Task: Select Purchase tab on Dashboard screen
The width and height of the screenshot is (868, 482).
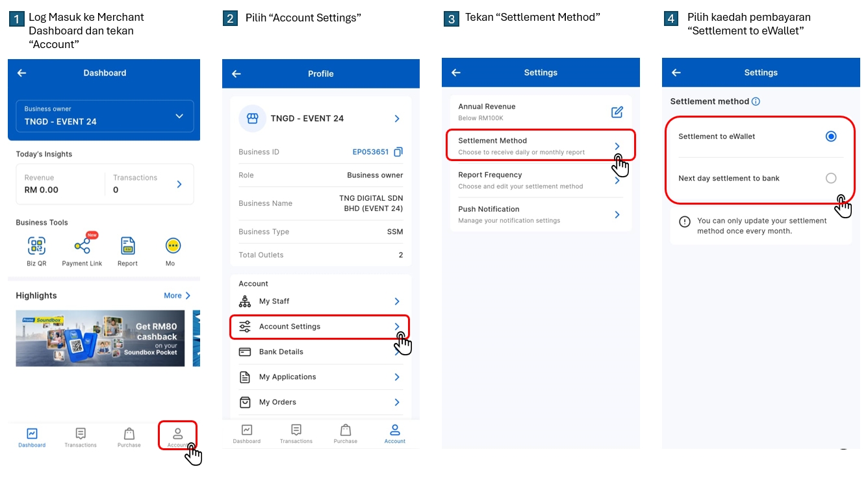Action: pos(129,437)
